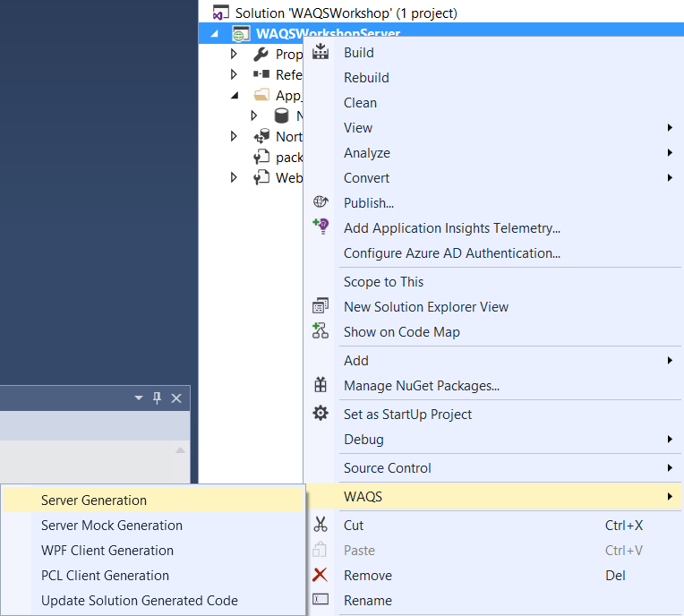This screenshot has width=684, height=616.
Task: Click the New Solution Explorer View icon
Action: point(321,306)
